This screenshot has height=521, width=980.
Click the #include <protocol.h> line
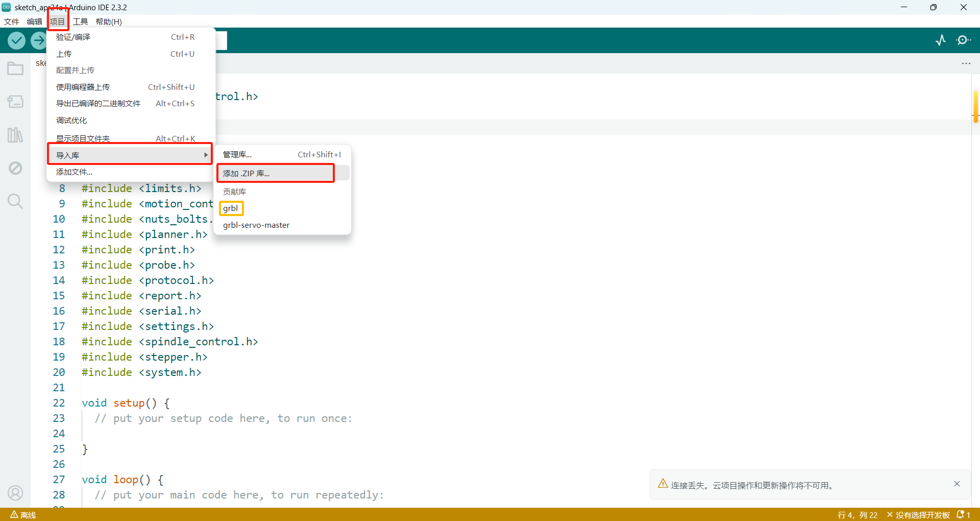click(148, 280)
